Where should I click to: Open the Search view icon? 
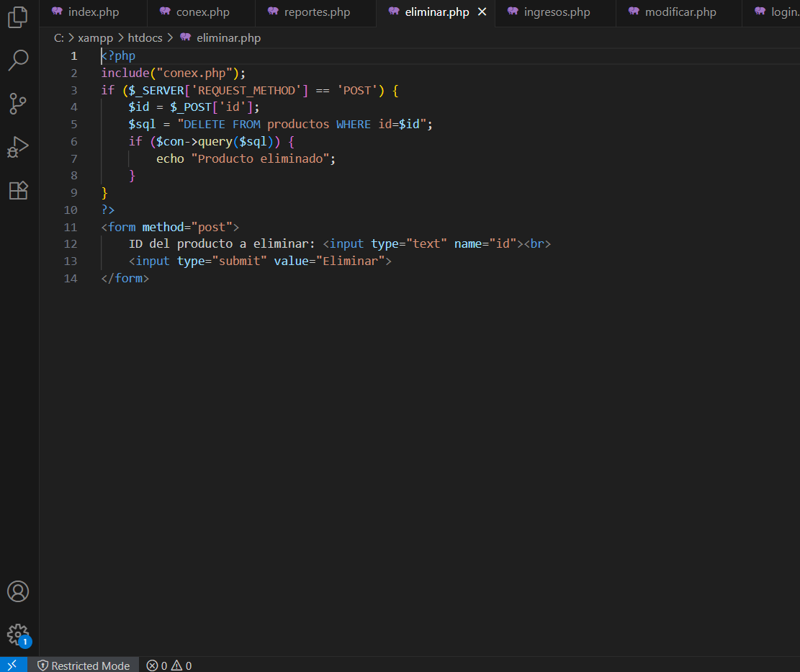coord(18,61)
